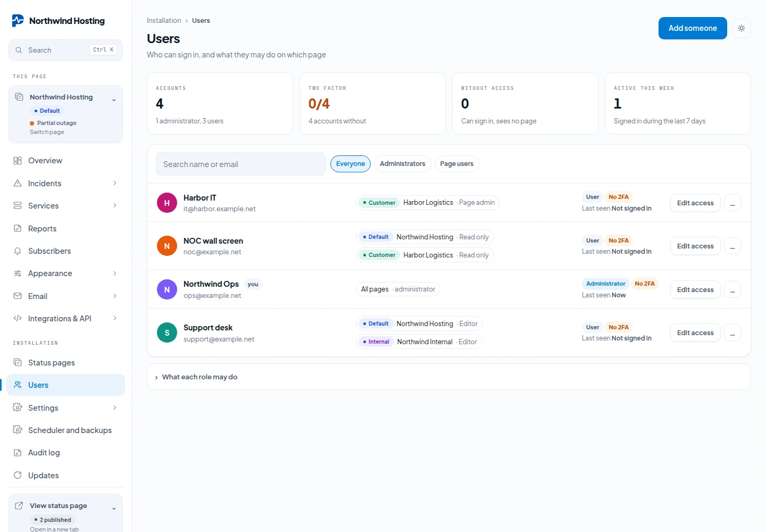Viewport: 766px width, 532px height.
Task: Edit access for Northwind Ops
Action: tap(695, 289)
